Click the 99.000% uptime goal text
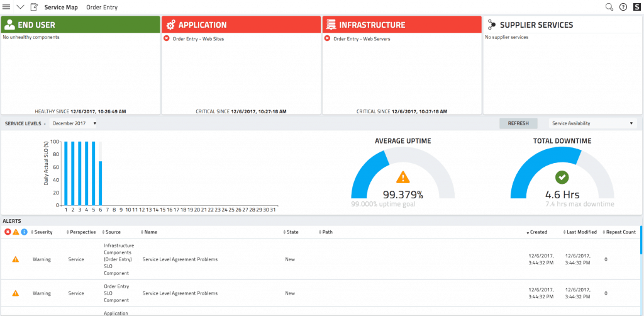The width and height of the screenshot is (644, 316). click(383, 204)
